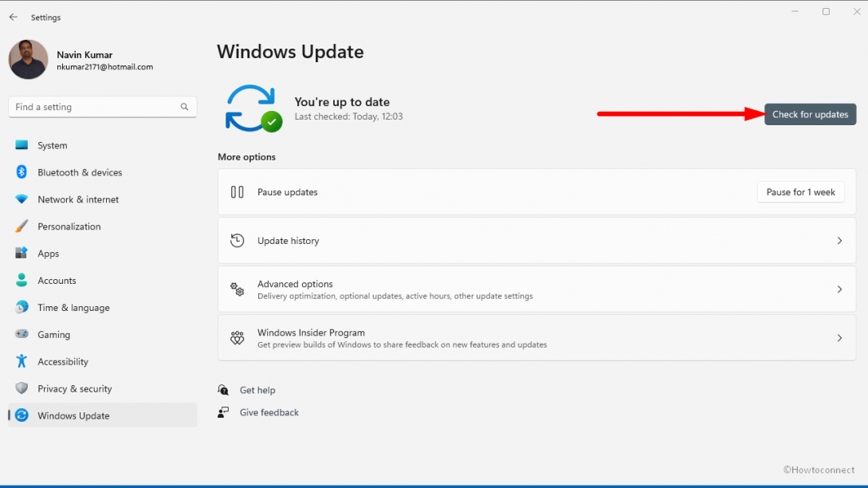The width and height of the screenshot is (868, 488).
Task: Open Time & language settings
Action: click(x=102, y=308)
